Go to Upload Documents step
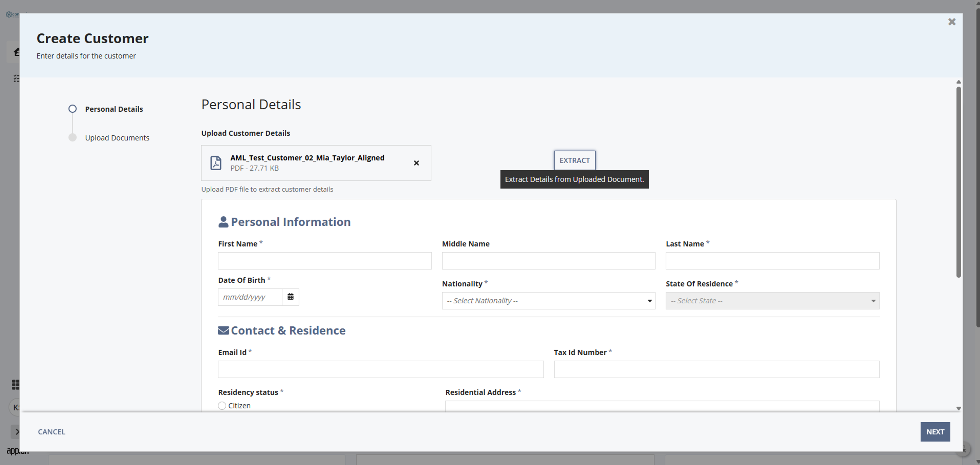The image size is (980, 465). click(x=117, y=138)
